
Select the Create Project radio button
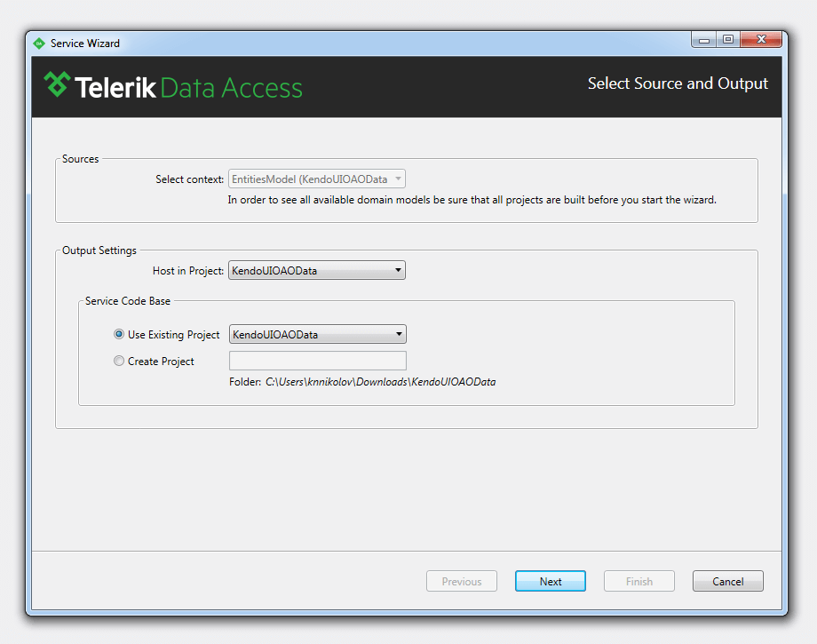tap(119, 361)
